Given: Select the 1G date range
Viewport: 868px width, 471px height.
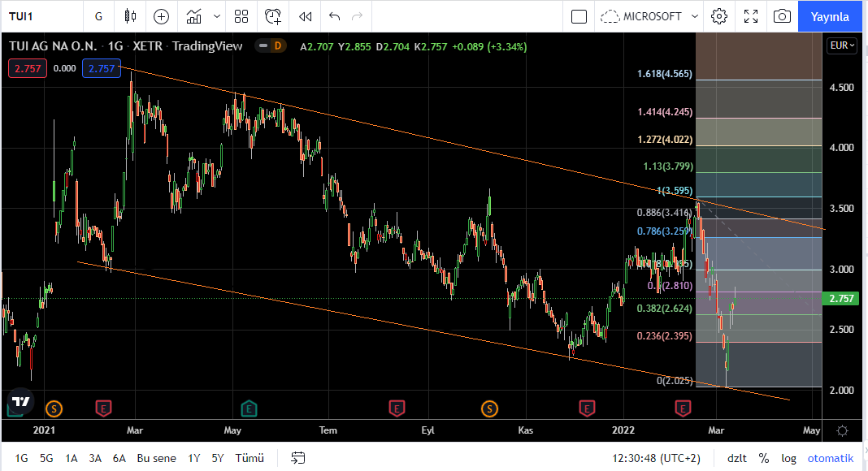Looking at the screenshot, I should [21, 458].
